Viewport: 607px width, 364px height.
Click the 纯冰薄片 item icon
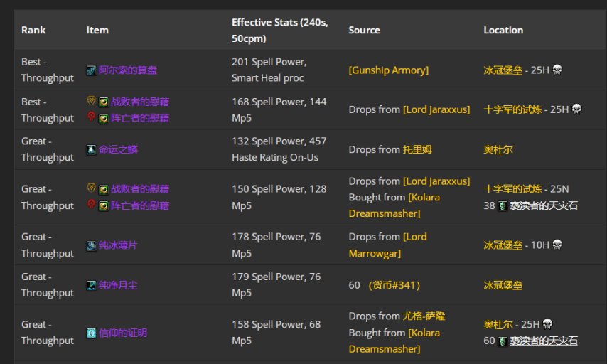click(x=91, y=245)
